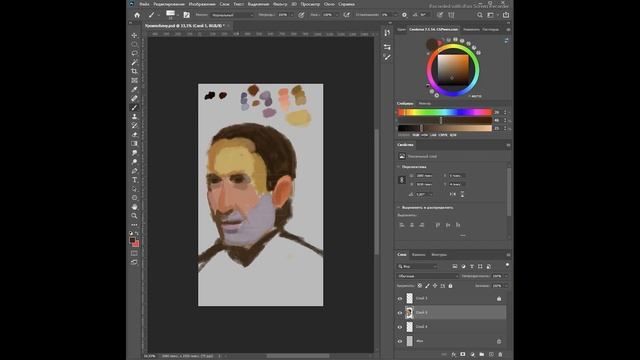The width and height of the screenshot is (640, 360).
Task: Click the foreground color swatch in toolbar
Action: point(132,240)
